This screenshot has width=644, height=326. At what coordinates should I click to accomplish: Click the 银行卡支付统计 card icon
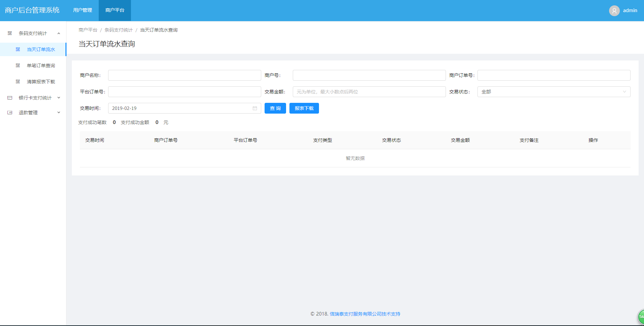pyautogui.click(x=10, y=98)
